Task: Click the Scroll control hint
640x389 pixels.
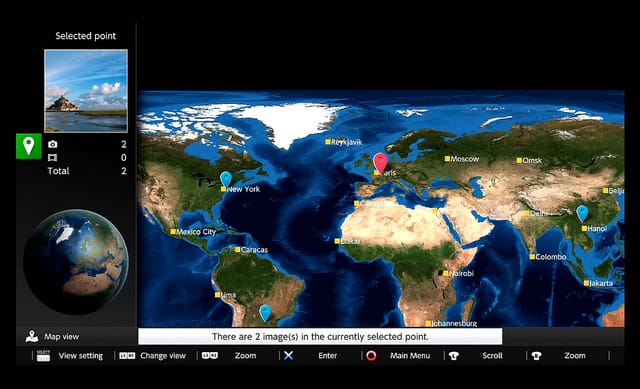Action: [492, 356]
